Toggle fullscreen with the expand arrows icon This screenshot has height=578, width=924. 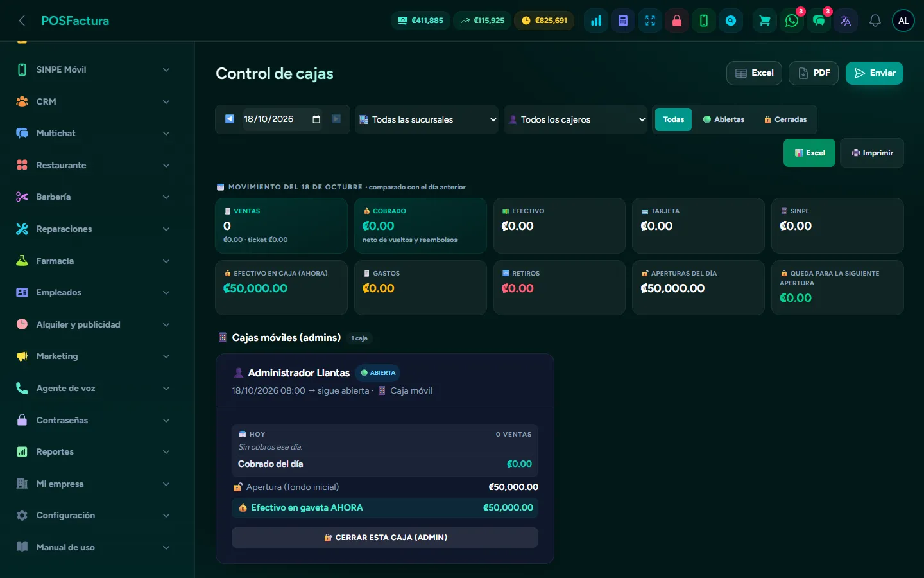650,21
